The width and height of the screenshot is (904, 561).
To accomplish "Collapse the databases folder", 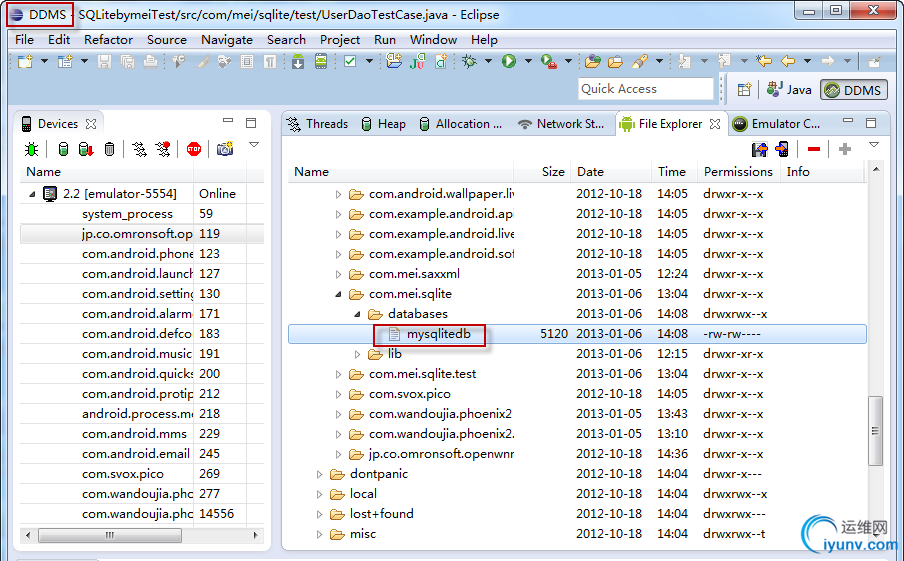I will click(x=357, y=314).
